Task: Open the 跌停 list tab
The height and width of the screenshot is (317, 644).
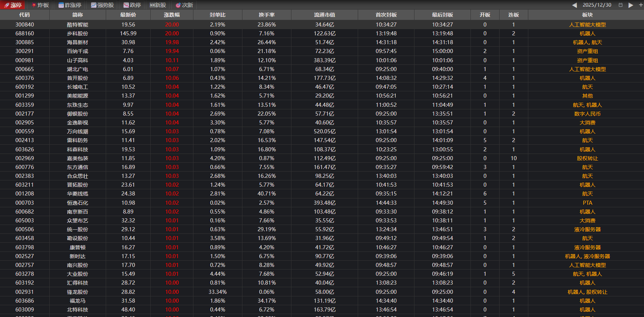Action: (132, 5)
